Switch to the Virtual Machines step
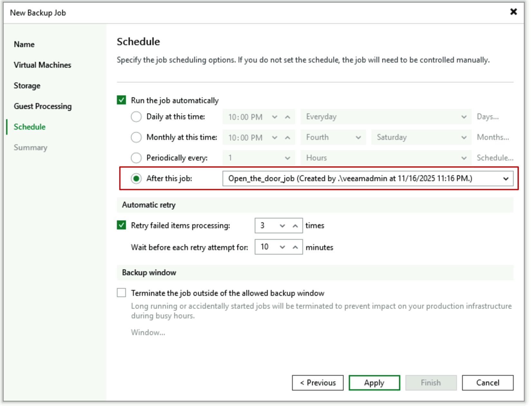 (42, 65)
